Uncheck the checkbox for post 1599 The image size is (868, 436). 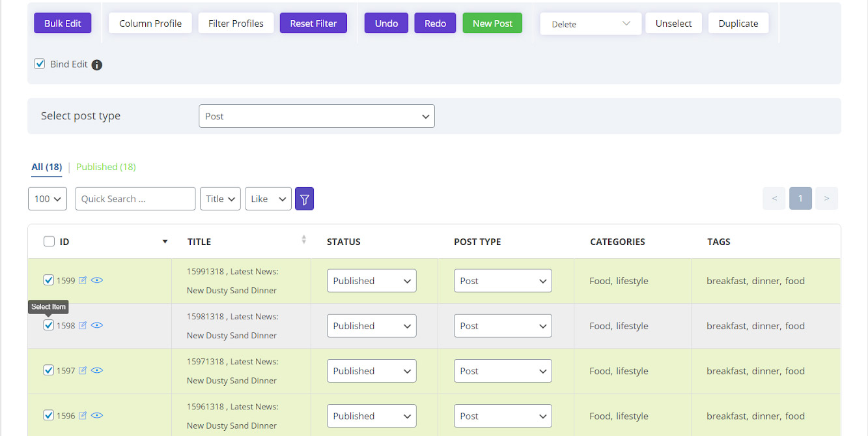(48, 280)
